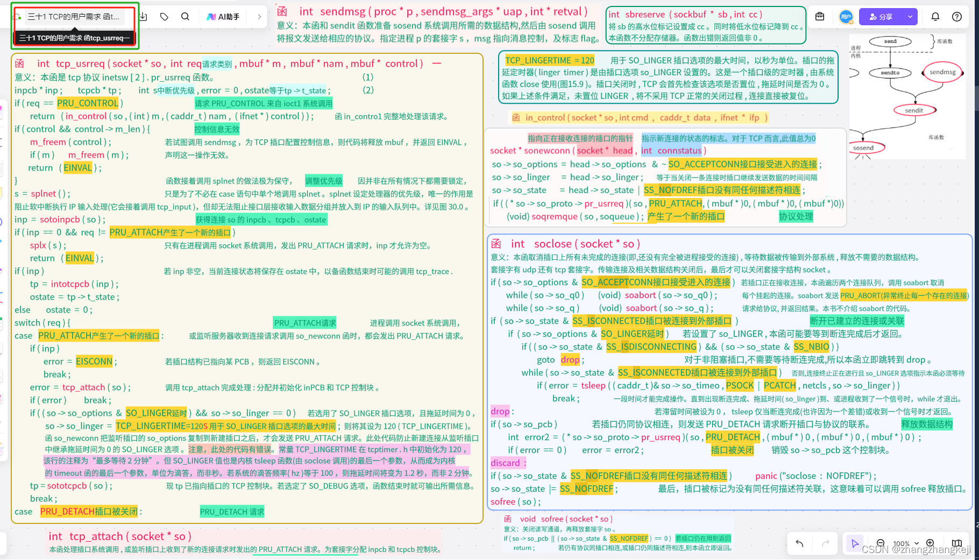
Task: Click the 'int tcp_attach ( socket * so )' heading
Action: tap(120, 536)
